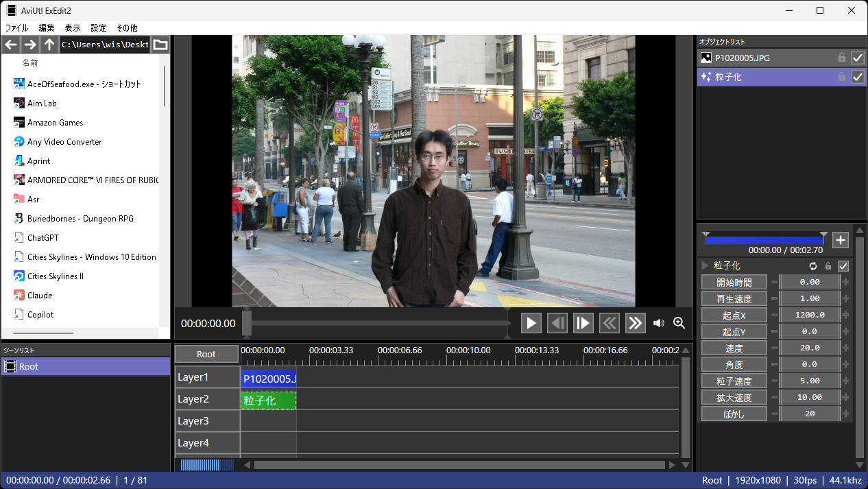Toggle the 粒子化 enable checkbox in settings panel
This screenshot has width=868, height=489.
844,266
